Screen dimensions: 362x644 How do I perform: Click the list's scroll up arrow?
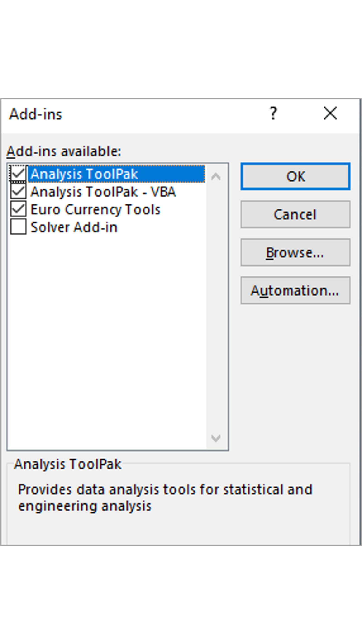tap(216, 176)
